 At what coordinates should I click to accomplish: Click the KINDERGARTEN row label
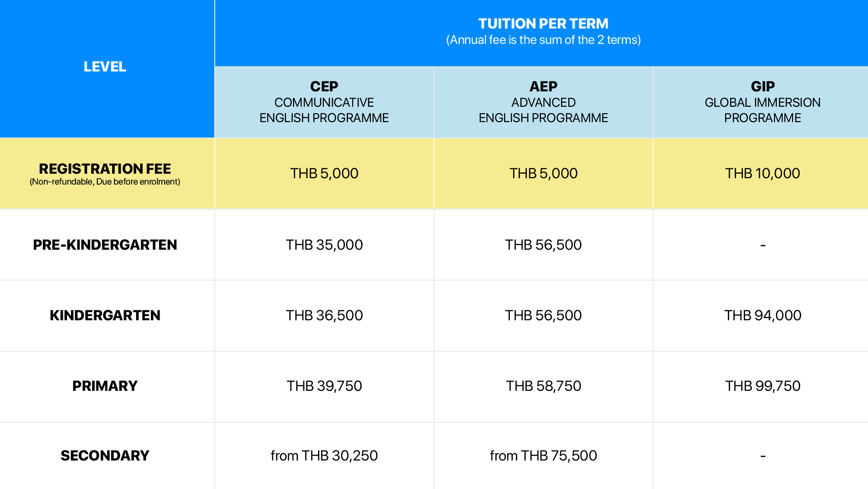tap(105, 315)
